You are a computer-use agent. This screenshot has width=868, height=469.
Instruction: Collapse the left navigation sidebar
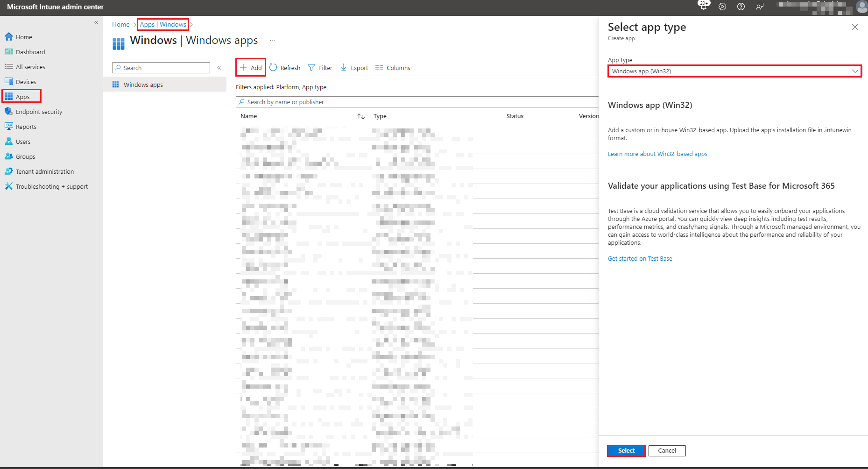(96, 22)
